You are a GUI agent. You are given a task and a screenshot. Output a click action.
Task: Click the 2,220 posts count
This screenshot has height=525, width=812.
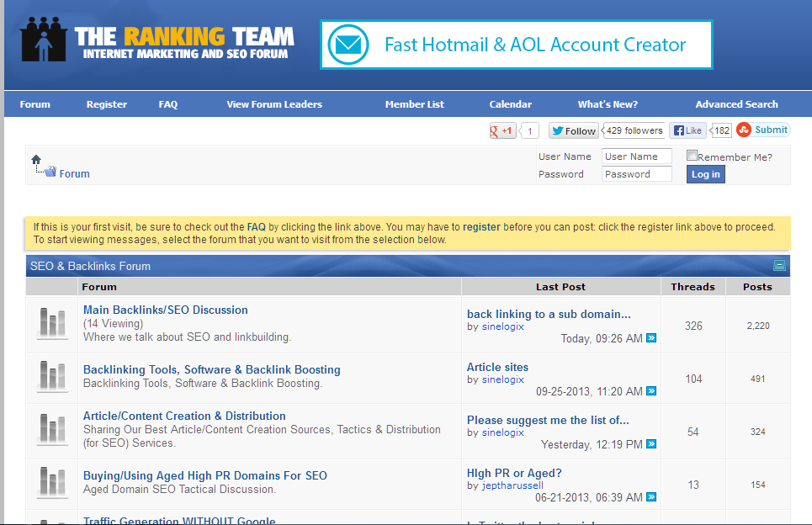coord(757,326)
